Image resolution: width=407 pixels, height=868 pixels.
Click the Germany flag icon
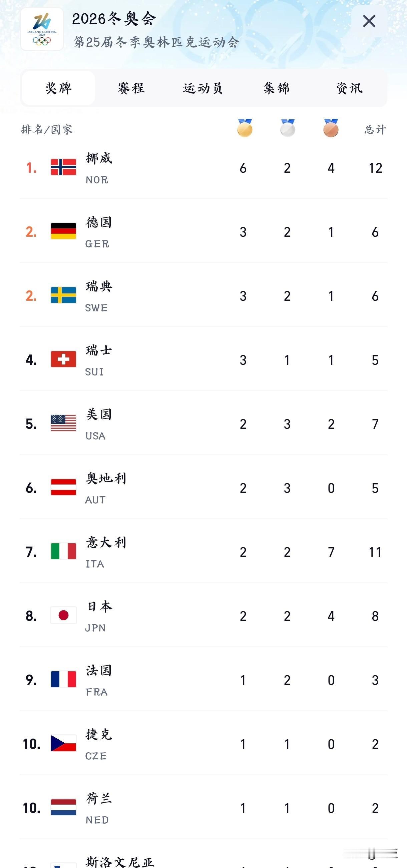click(x=63, y=231)
